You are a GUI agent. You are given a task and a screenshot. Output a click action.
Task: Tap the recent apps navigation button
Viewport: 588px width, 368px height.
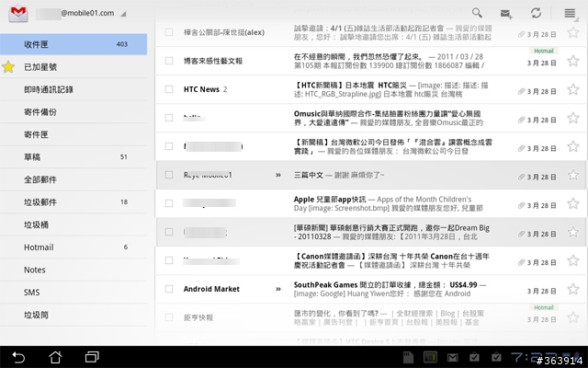pyautogui.click(x=92, y=357)
